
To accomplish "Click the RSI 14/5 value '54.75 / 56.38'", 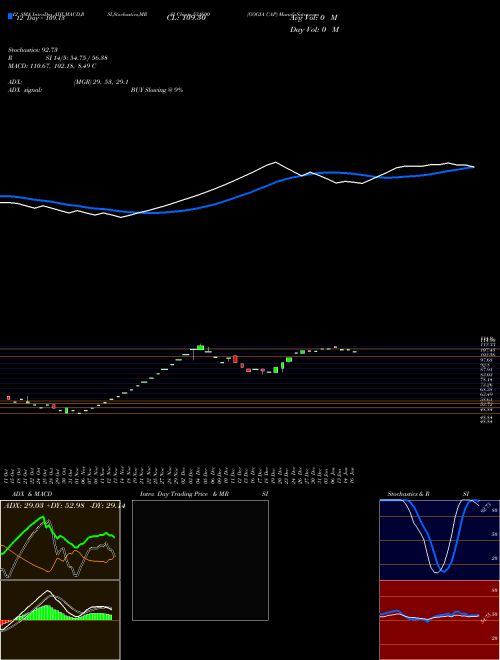I will click(89, 58).
